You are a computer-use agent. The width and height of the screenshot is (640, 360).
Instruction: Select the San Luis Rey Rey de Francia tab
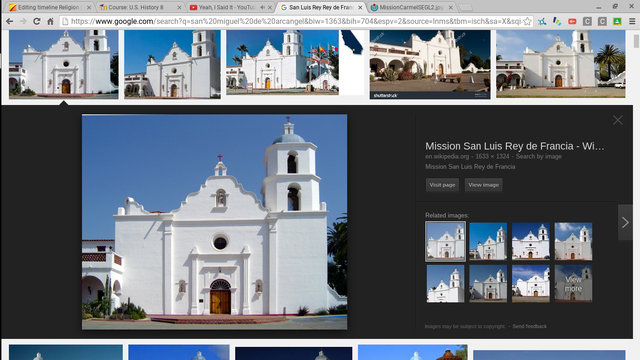click(320, 7)
